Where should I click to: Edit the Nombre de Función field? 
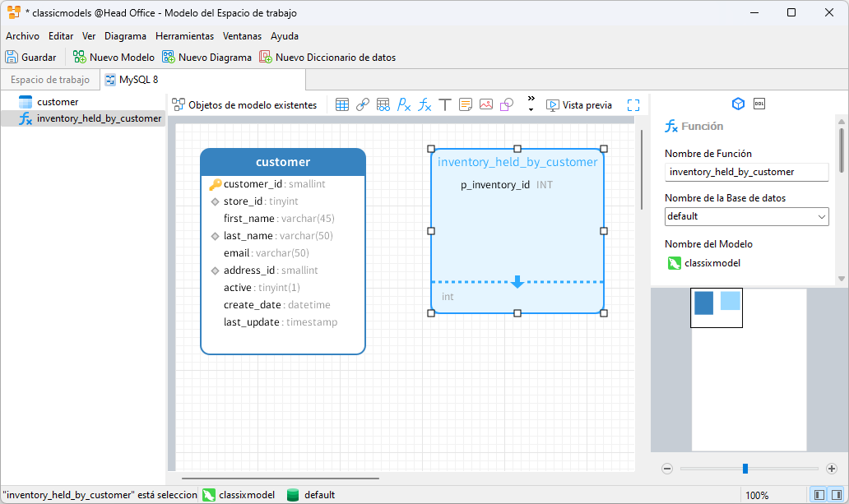tap(747, 172)
